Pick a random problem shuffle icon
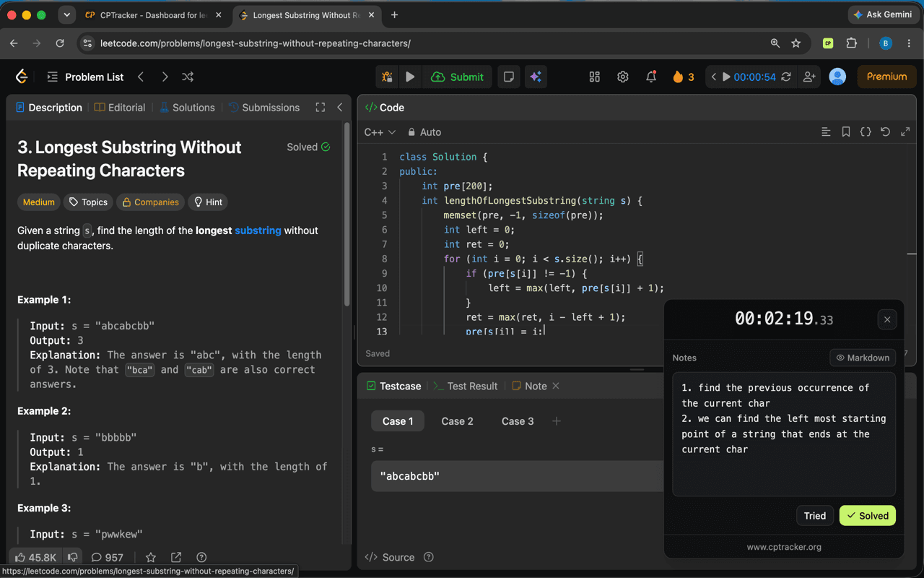Screen dimensions: 924x578 [x=188, y=77]
